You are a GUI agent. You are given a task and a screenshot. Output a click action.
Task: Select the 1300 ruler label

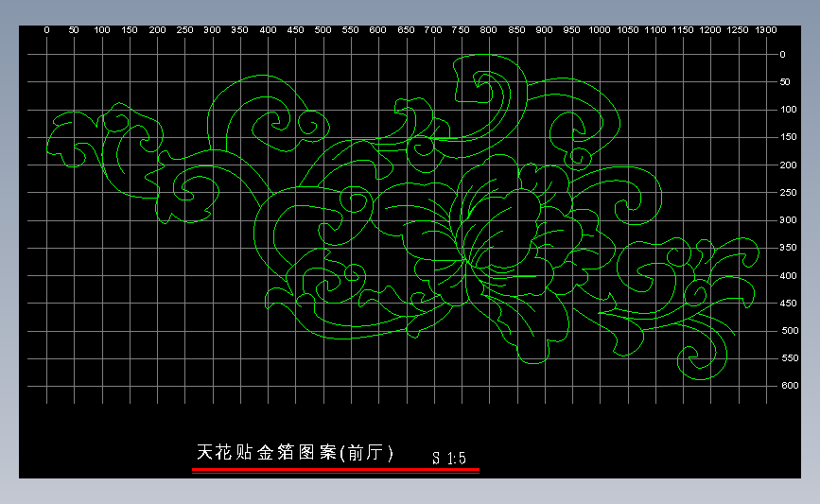pos(766,30)
